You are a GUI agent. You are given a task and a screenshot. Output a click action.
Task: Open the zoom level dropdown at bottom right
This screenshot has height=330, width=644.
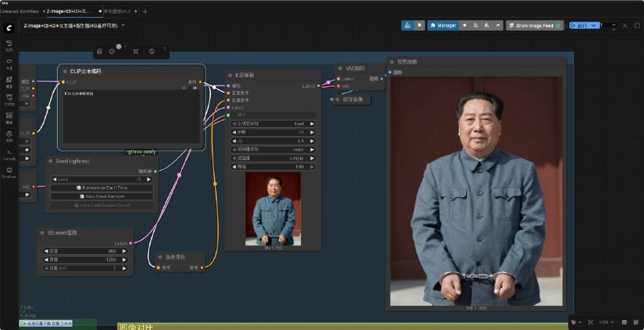click(606, 322)
